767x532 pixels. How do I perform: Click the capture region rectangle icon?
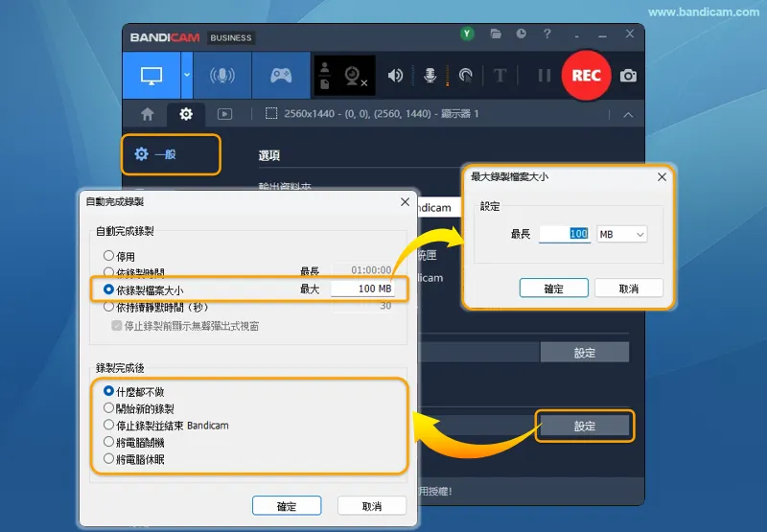(x=271, y=114)
